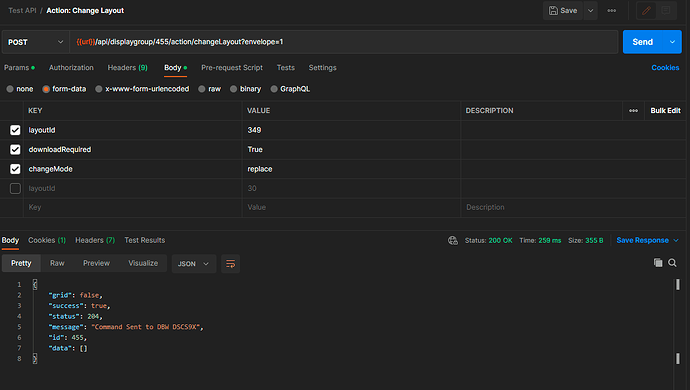Open the comments icon in the header
The width and height of the screenshot is (690, 390).
click(666, 11)
